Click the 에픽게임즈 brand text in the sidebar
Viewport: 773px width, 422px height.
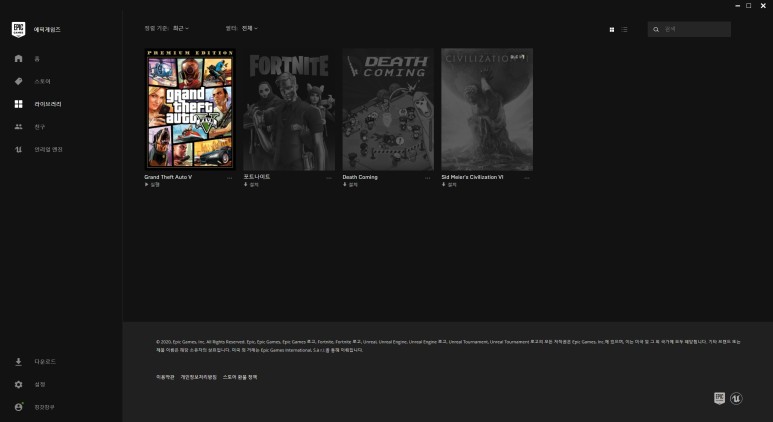(x=47, y=30)
